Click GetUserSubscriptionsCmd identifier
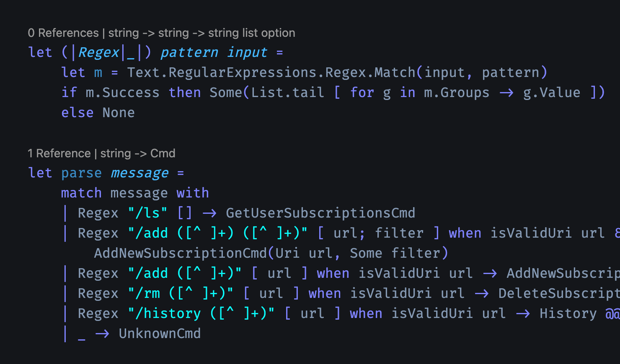 320,213
